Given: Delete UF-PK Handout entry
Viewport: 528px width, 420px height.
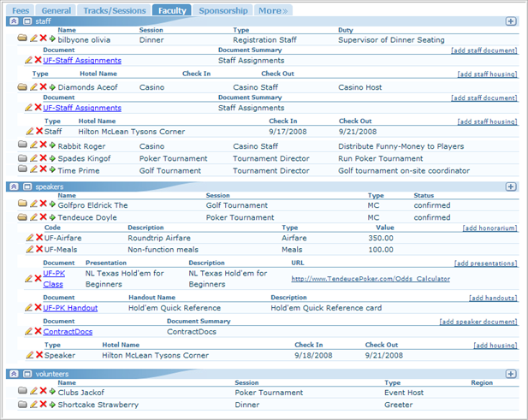Looking at the screenshot, I should pyautogui.click(x=38, y=307).
